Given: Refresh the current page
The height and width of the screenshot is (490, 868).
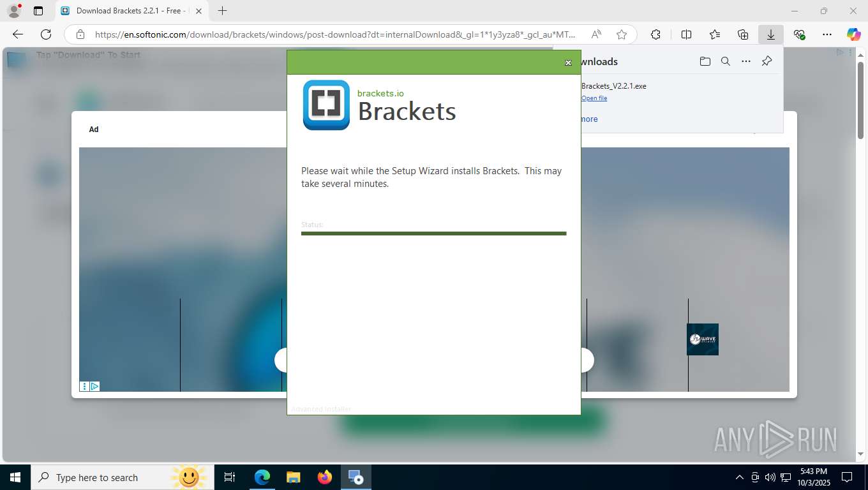Looking at the screenshot, I should [46, 34].
